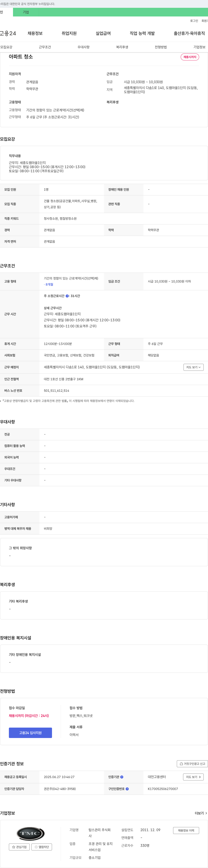Jump to 우대사항 section tab
Viewport: 208px width, 868px height.
tap(84, 47)
